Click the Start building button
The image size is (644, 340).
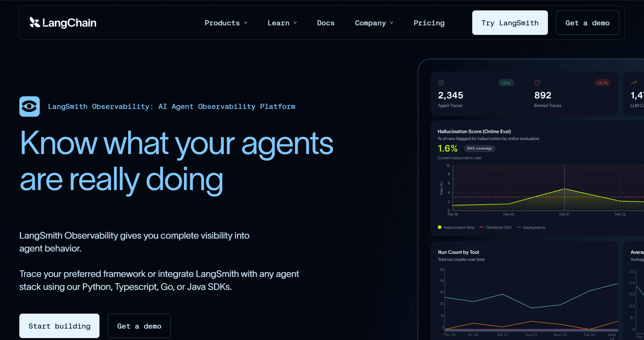(x=59, y=326)
